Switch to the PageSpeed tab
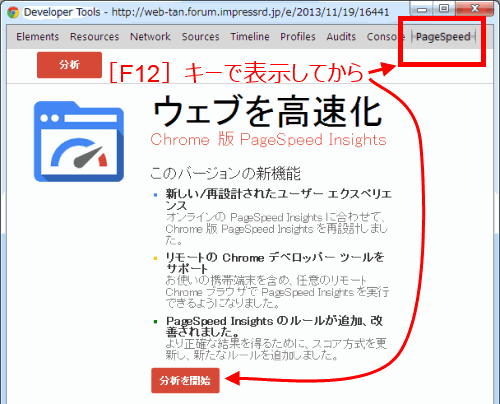Viewport: 500px width, 404px height. 443,37
